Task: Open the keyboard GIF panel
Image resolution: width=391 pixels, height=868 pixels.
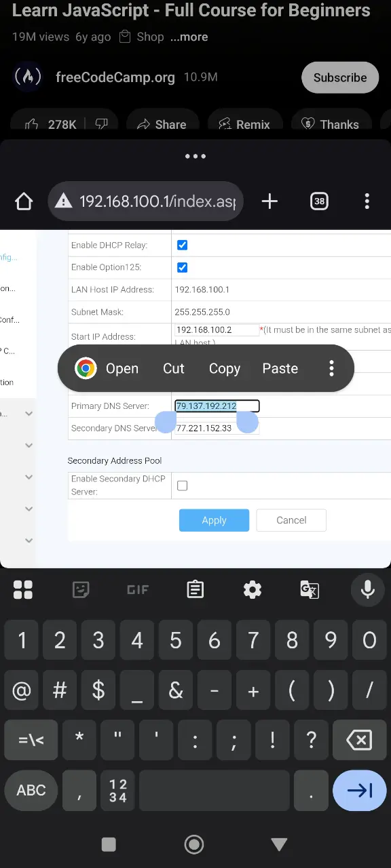Action: tap(138, 590)
